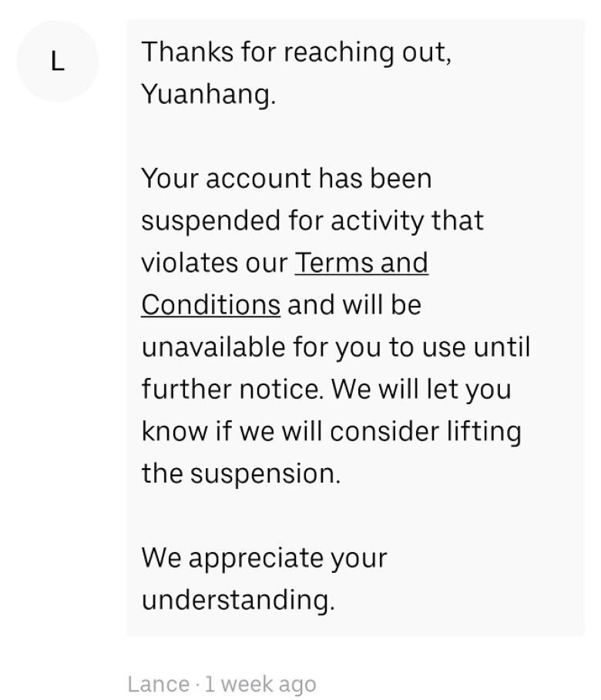Click the "1 week ago" timestamp
Viewport: 601px width, 700px height.
[x=260, y=684]
